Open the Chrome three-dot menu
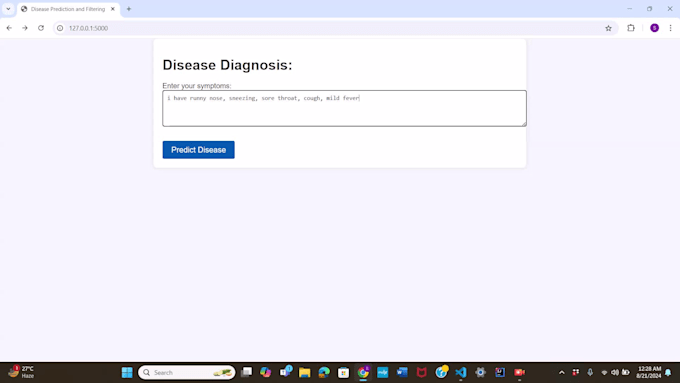The width and height of the screenshot is (680, 383). tap(670, 28)
